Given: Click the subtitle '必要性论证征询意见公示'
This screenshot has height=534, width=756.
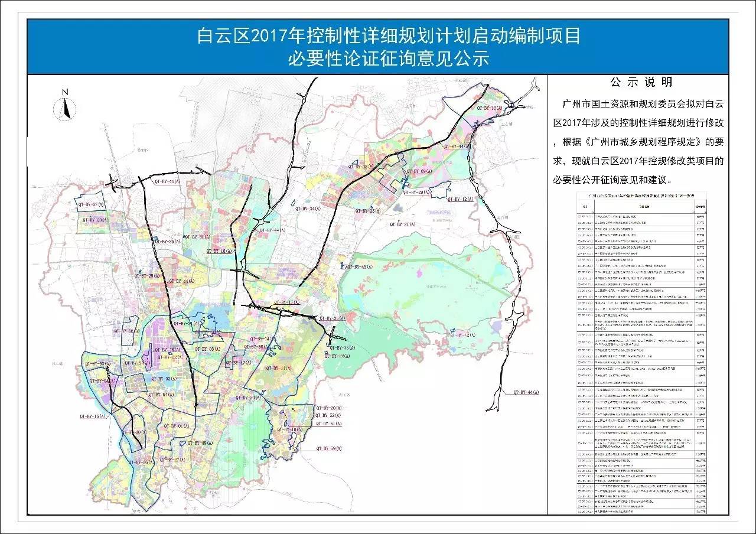Looking at the screenshot, I should pos(389,60).
